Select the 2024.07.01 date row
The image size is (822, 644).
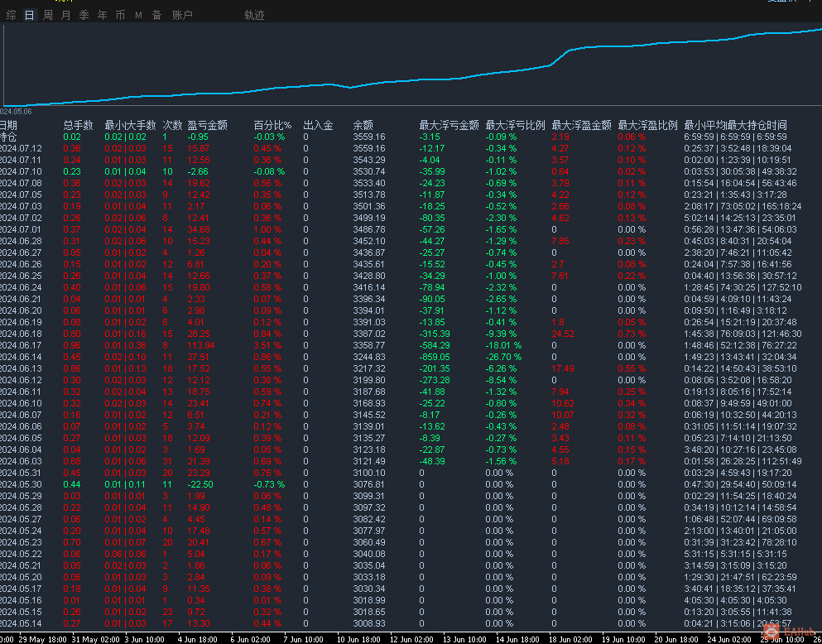(22, 229)
